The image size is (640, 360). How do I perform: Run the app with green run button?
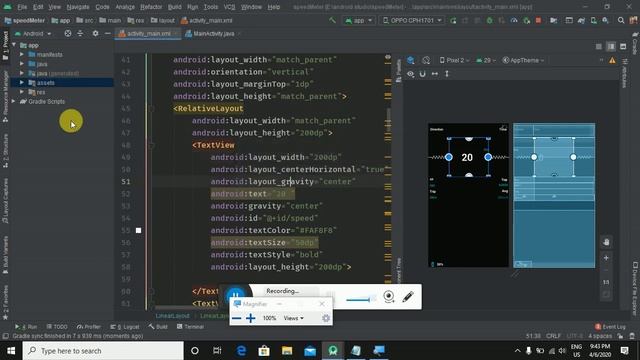(453, 20)
